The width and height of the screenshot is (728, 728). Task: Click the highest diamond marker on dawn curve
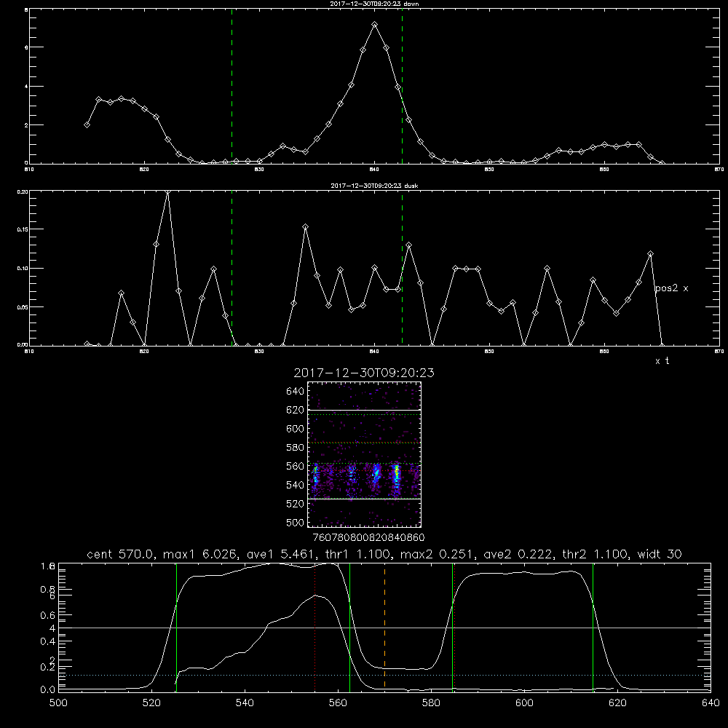tap(375, 25)
